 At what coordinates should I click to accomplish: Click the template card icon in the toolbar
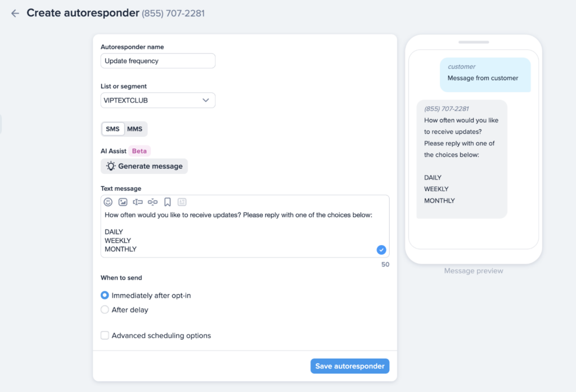(x=182, y=202)
